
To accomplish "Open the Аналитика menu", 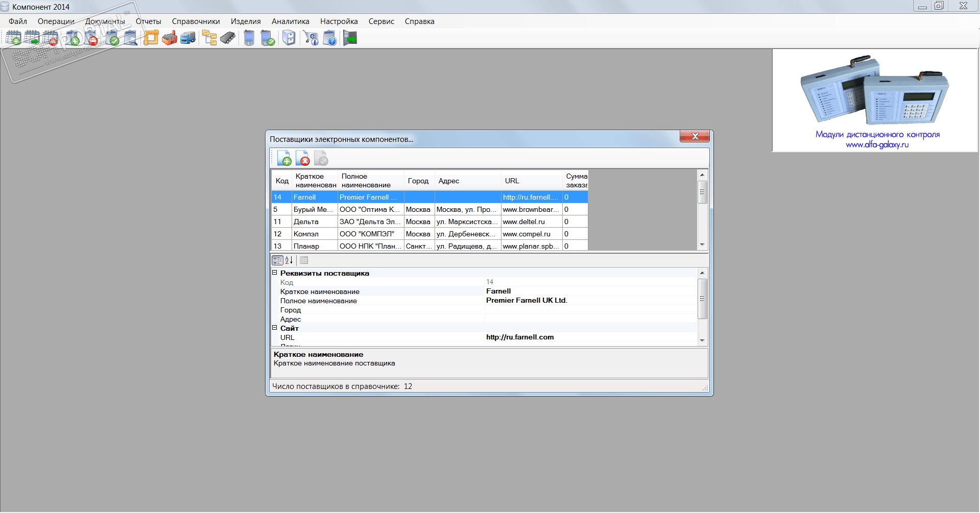I will (290, 21).
